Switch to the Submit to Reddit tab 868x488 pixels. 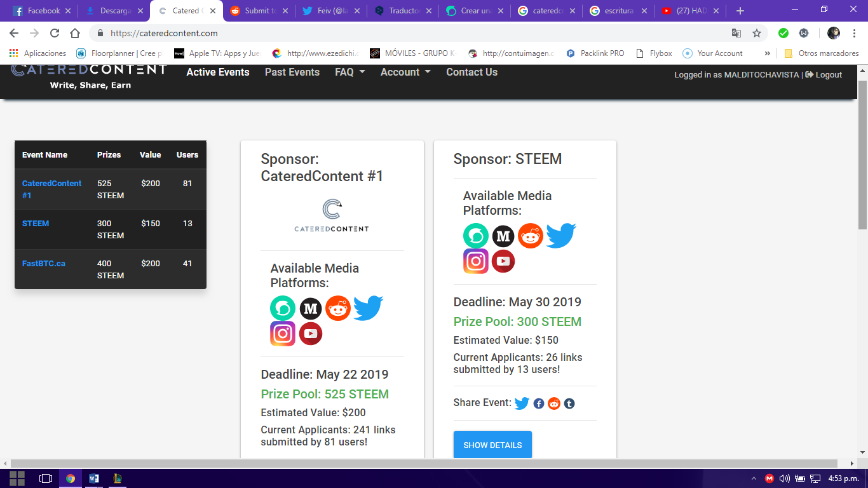[259, 11]
